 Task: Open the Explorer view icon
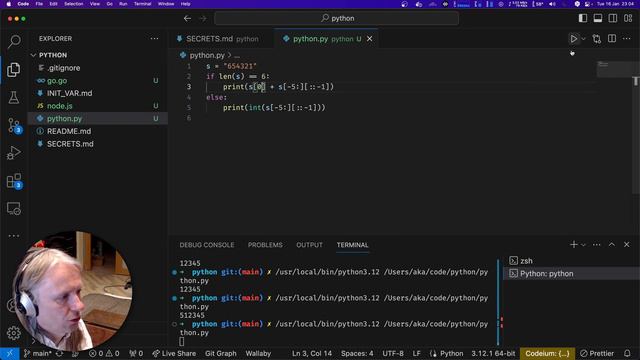pyautogui.click(x=13, y=70)
